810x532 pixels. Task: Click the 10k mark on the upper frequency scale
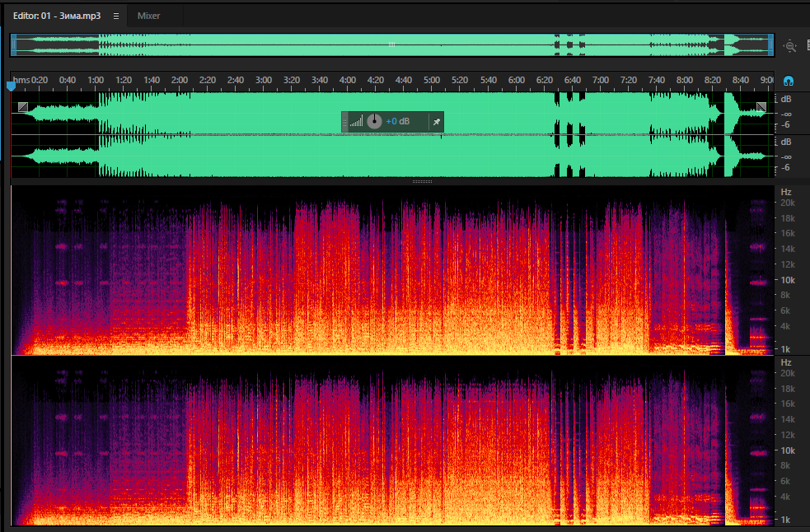pyautogui.click(x=787, y=280)
